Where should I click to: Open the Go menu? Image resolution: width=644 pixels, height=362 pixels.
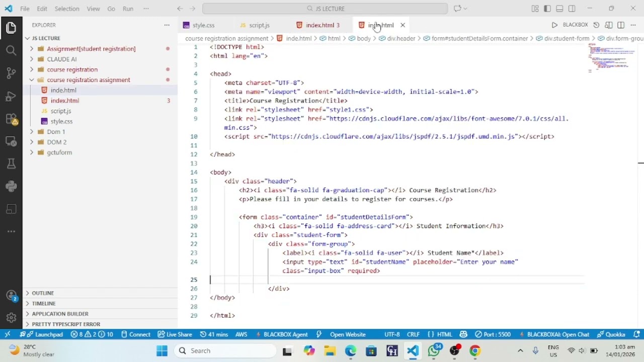tap(111, 9)
